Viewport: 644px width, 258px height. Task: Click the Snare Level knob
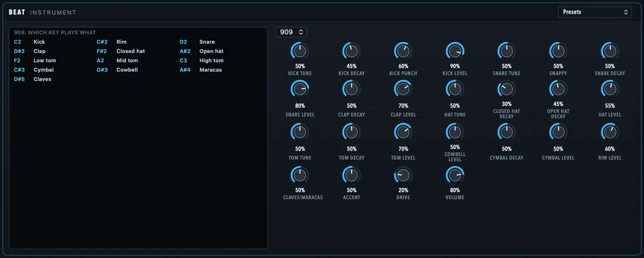click(x=300, y=89)
